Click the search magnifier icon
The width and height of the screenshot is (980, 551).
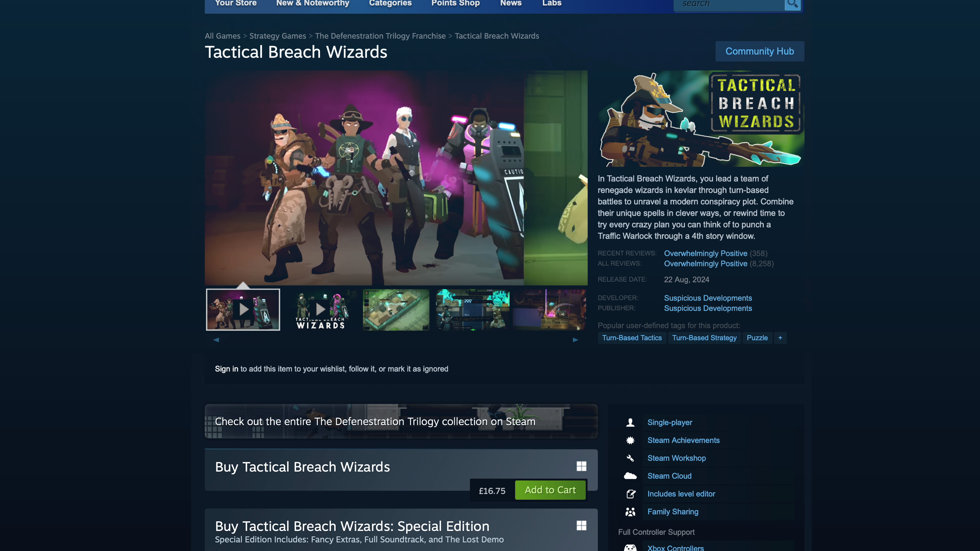[792, 4]
